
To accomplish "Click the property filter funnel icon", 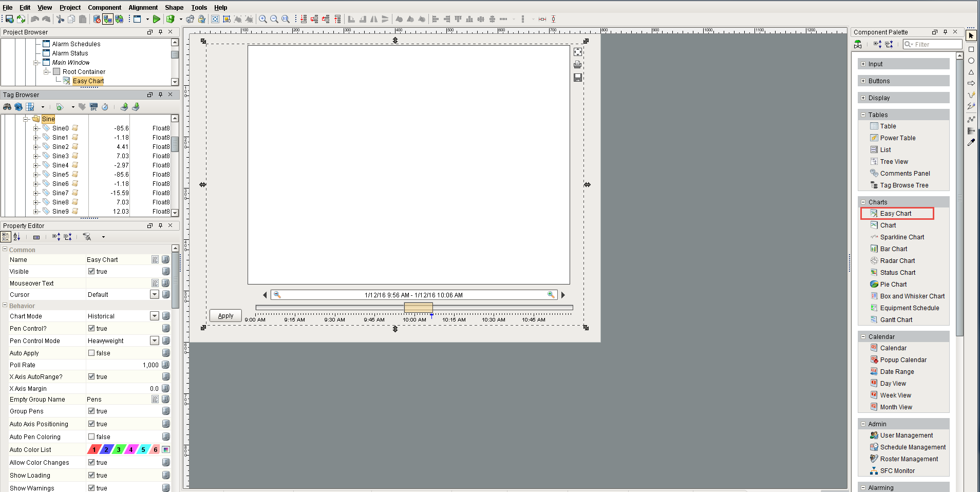I will (87, 237).
